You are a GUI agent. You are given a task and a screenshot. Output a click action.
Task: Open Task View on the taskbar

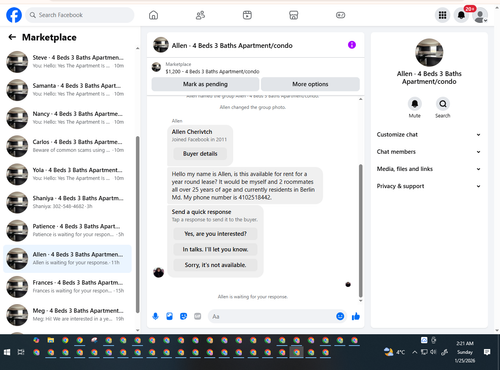[21, 352]
